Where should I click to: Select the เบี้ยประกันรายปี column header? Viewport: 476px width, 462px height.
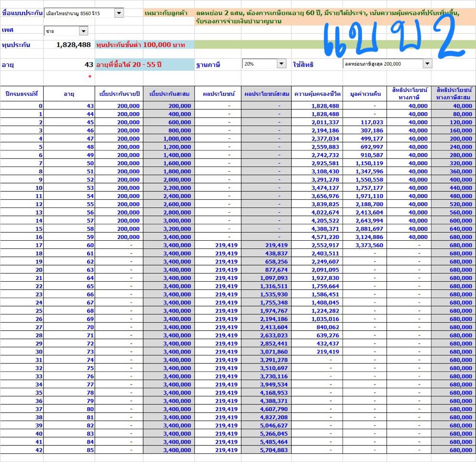point(119,94)
